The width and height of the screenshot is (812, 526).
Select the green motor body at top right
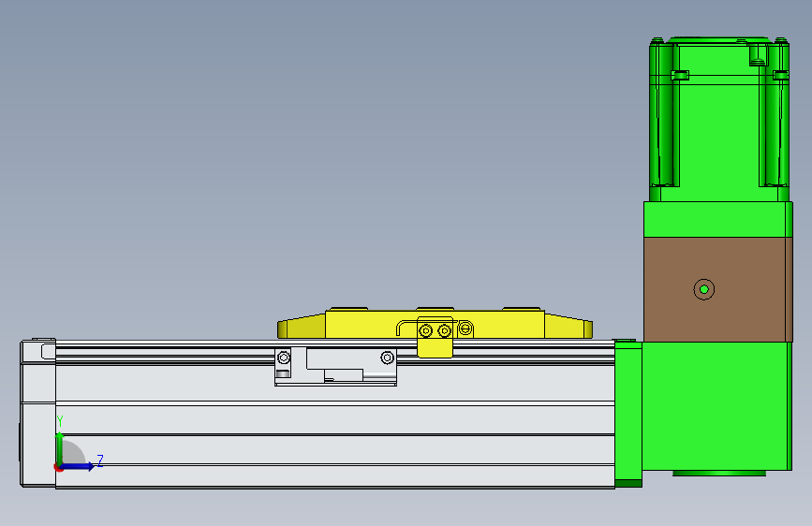pos(719,119)
